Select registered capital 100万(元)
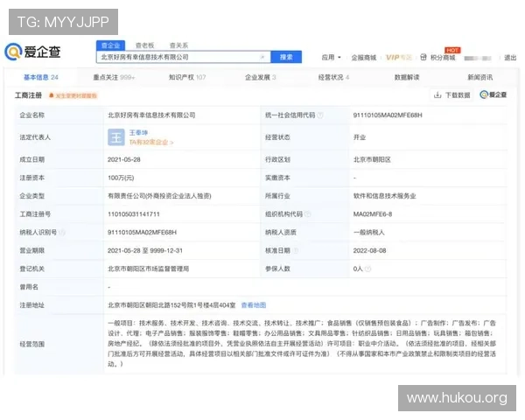This screenshot has width=525, height=420. pyautogui.click(x=121, y=178)
